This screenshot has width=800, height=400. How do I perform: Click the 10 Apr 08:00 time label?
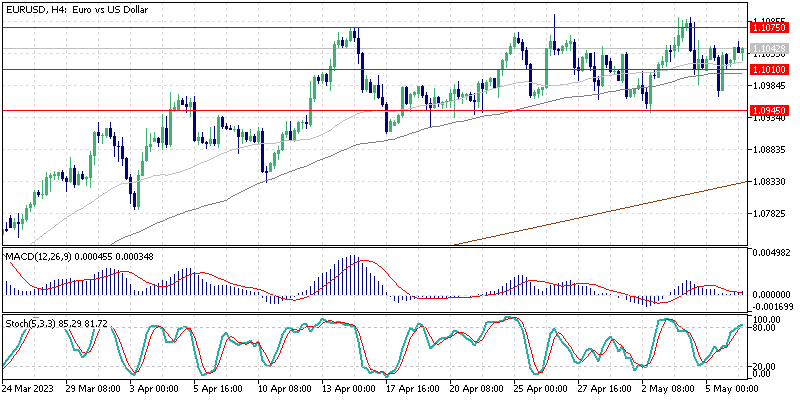click(286, 387)
